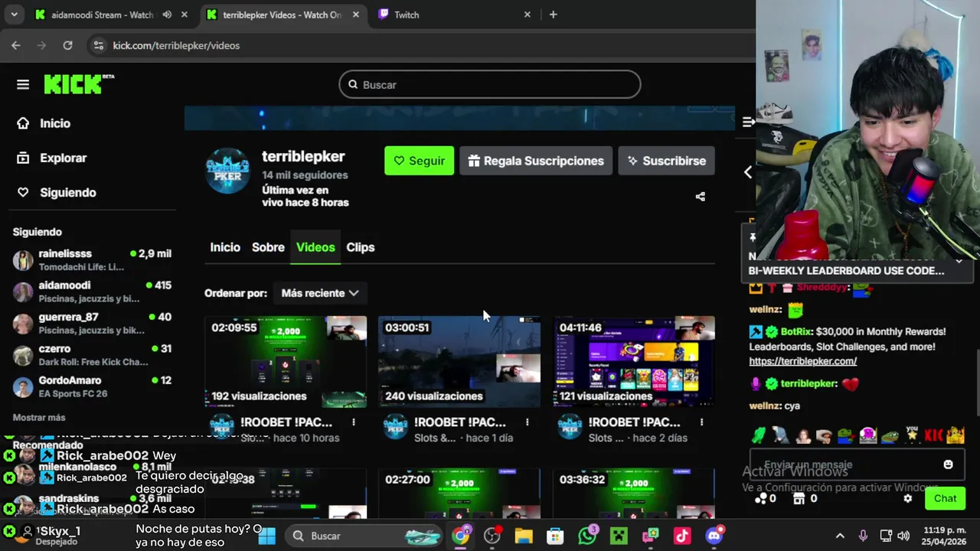
Task: Open site info icon in address bar
Action: pos(98,45)
